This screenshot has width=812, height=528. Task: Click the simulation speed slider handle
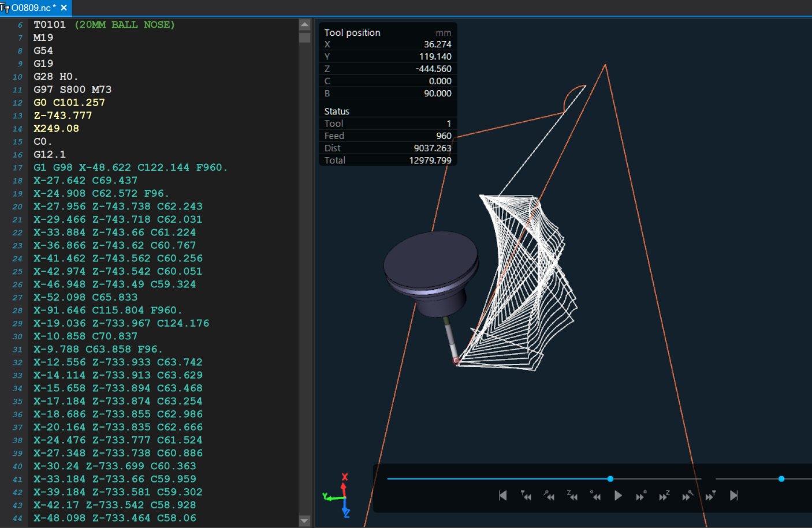[781, 479]
